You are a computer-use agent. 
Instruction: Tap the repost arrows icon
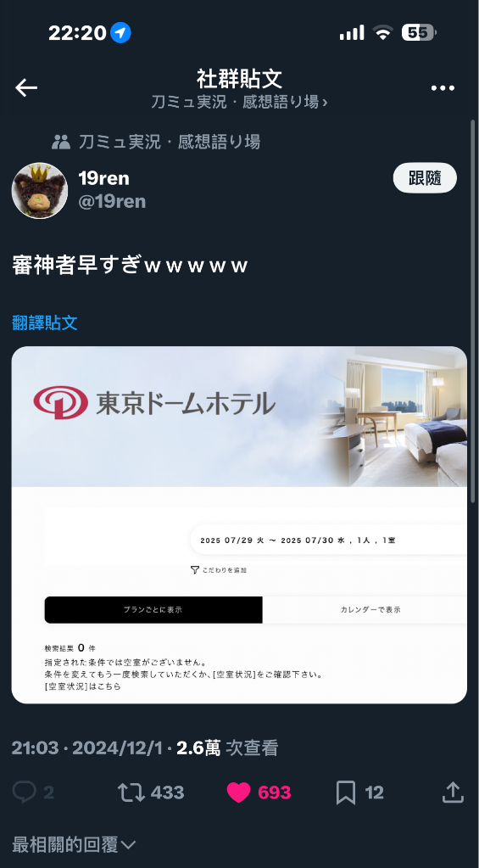(x=131, y=792)
